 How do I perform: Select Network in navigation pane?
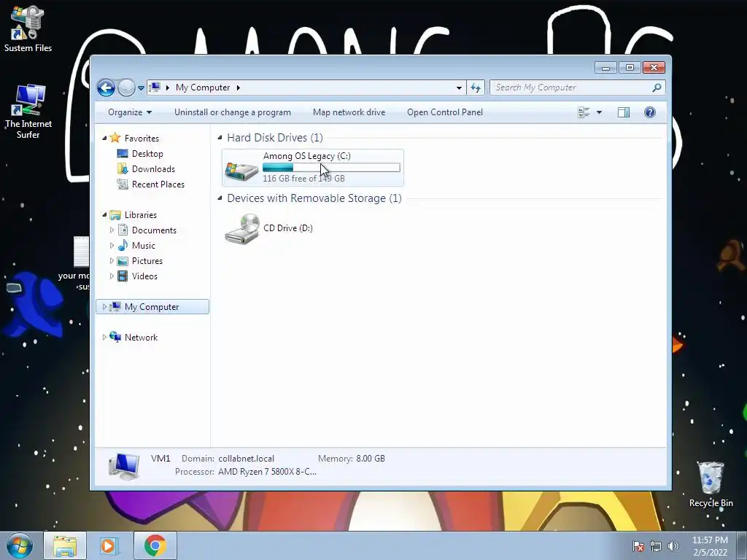click(141, 338)
